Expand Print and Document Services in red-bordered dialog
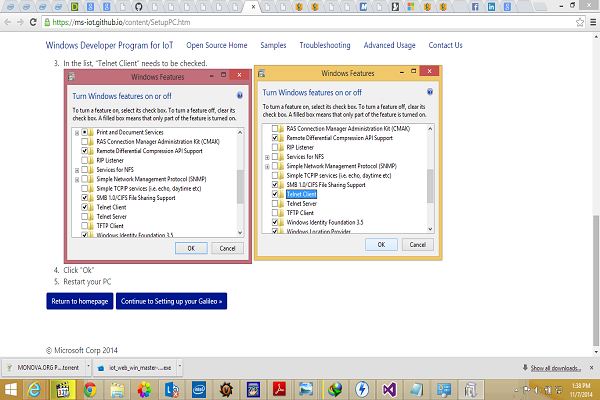 (x=77, y=132)
